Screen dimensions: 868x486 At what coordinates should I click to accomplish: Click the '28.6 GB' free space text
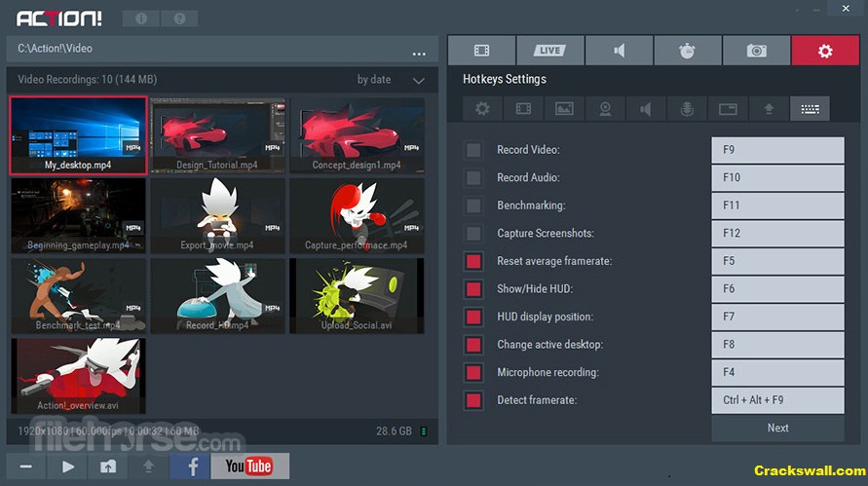coord(395,431)
